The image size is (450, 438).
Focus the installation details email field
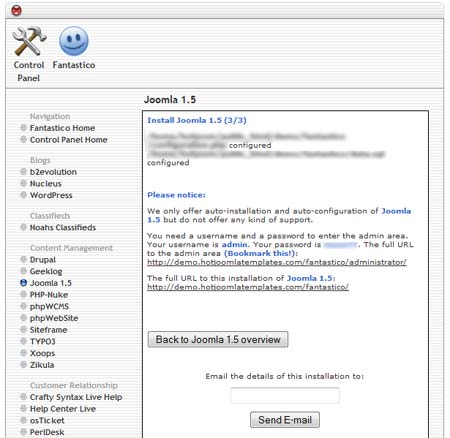[285, 396]
